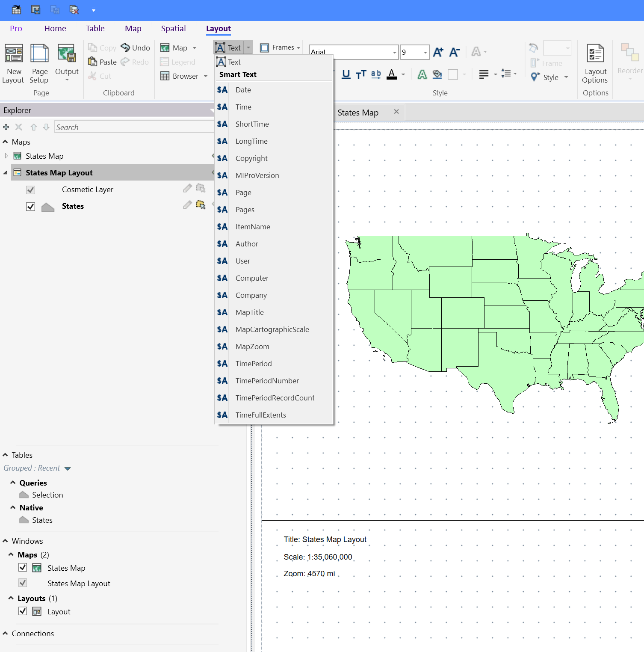Toggle Underline text formatting
Viewport: 644px width, 652px height.
[x=346, y=74]
